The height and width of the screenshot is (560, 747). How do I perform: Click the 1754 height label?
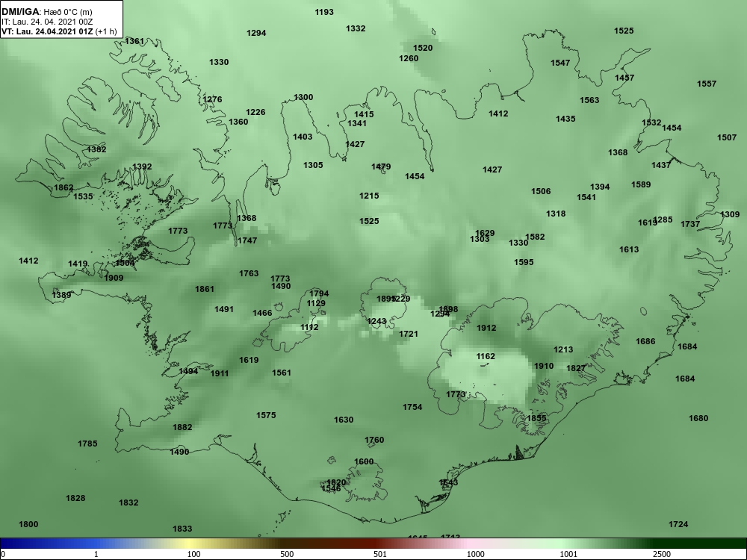pos(412,407)
